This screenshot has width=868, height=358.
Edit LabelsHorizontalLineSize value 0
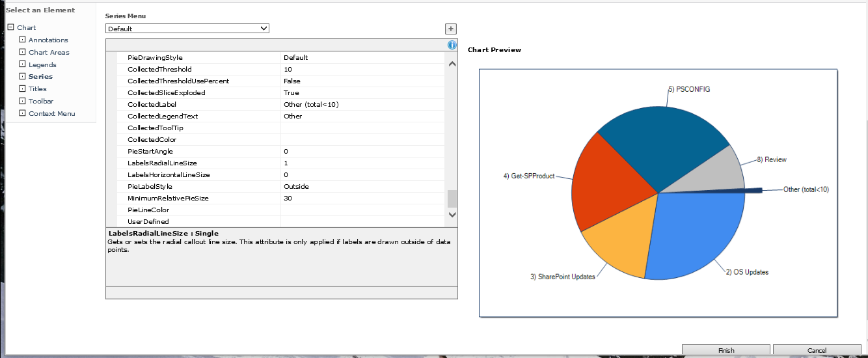coord(362,174)
